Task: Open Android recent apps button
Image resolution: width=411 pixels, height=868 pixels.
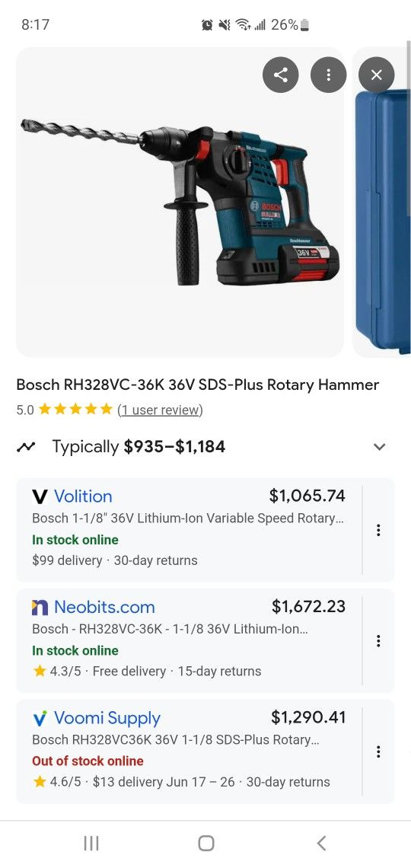Action: click(x=91, y=843)
